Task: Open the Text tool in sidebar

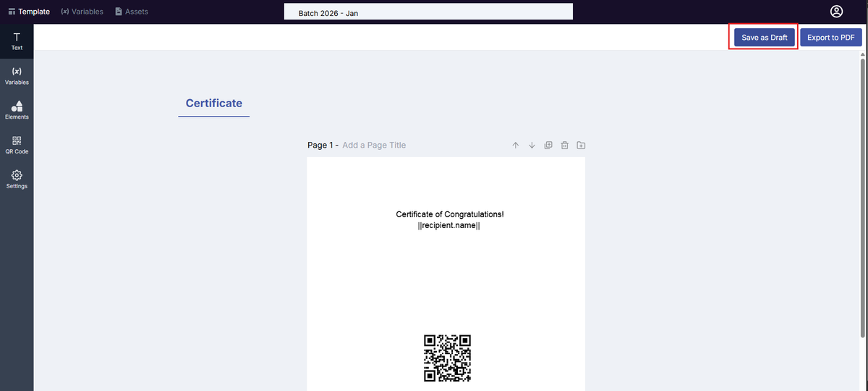Action: click(17, 41)
